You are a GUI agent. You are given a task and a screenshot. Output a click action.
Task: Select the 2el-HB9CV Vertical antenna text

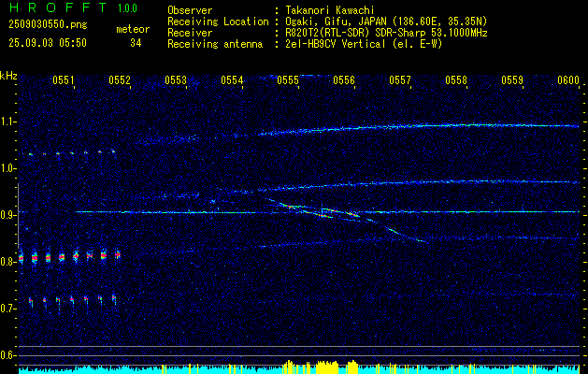click(x=364, y=44)
